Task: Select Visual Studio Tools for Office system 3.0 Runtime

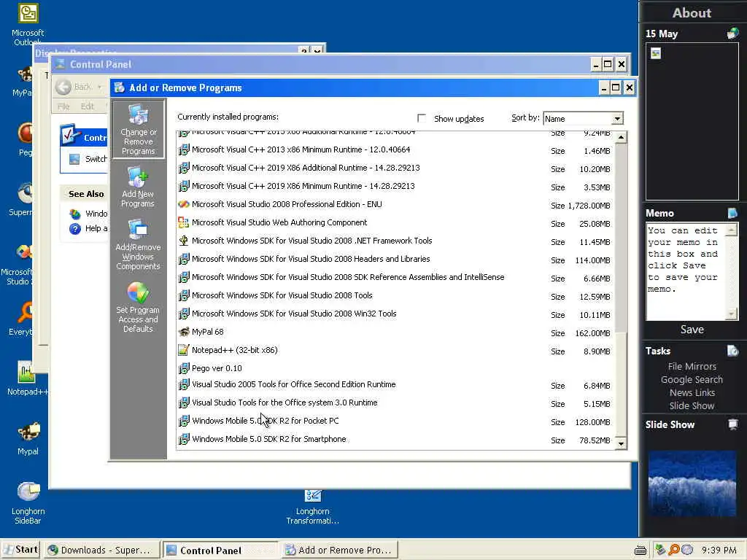Action: (x=395, y=403)
